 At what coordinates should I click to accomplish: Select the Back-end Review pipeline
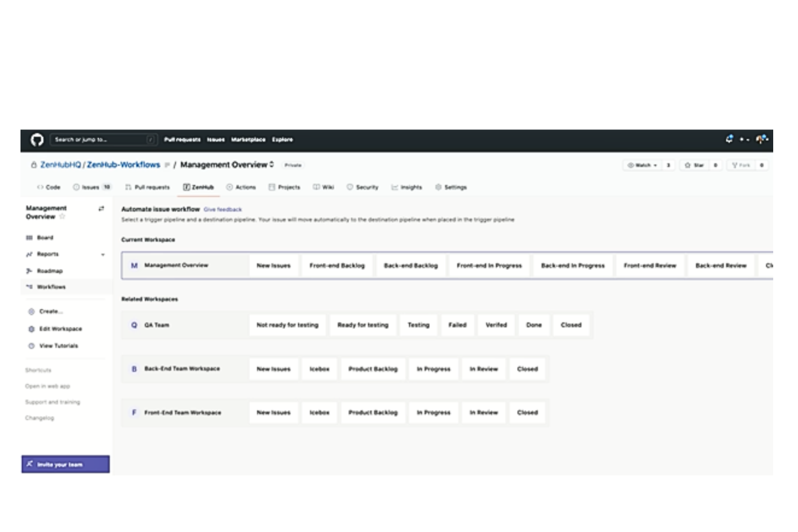coord(721,266)
